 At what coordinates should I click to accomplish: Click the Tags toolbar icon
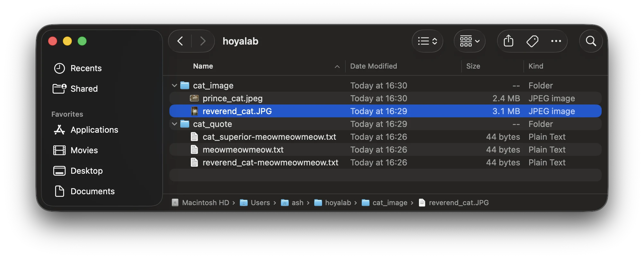[532, 41]
